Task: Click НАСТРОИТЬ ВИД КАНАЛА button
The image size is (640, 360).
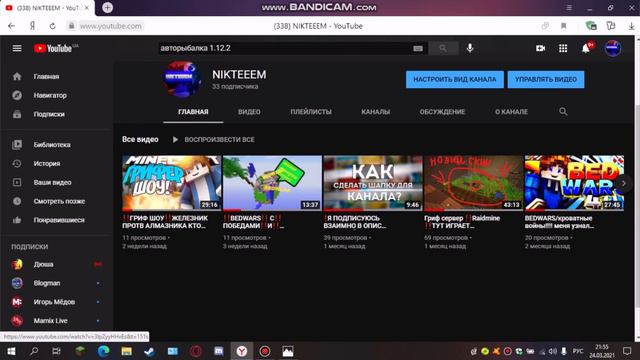Action: [455, 79]
